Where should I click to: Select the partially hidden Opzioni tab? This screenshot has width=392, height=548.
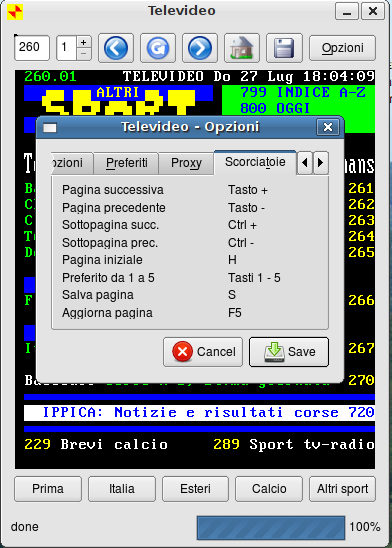(72, 163)
